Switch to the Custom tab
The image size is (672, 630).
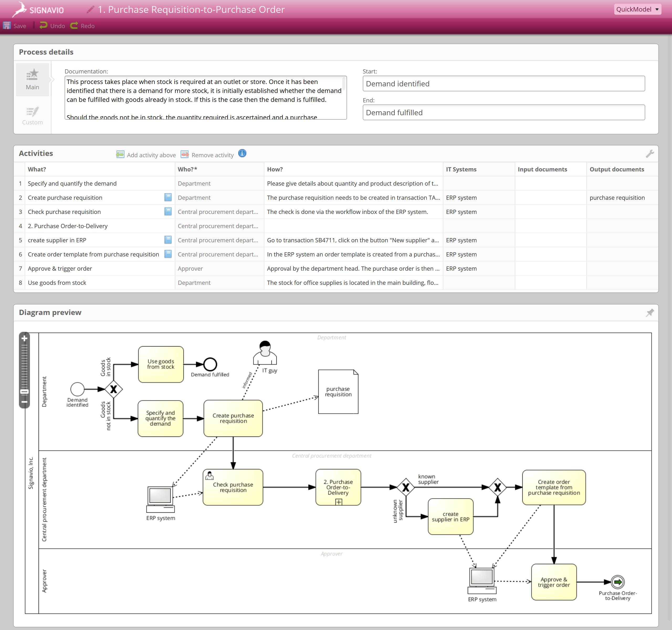(33, 115)
